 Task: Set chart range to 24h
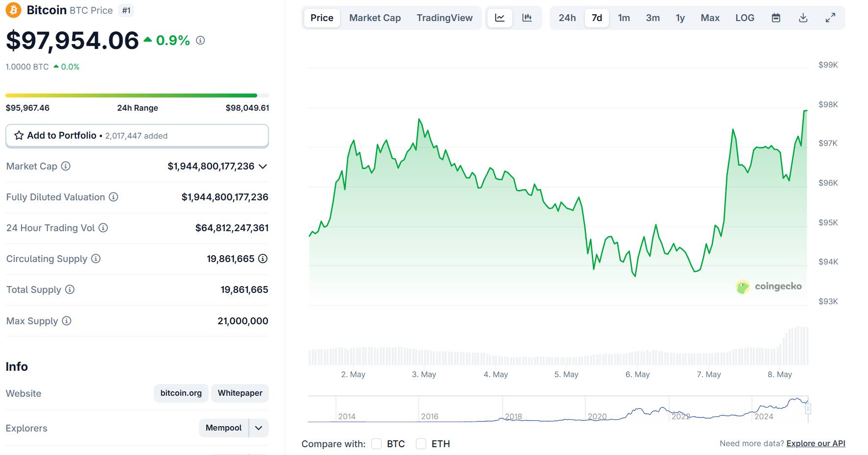(567, 18)
